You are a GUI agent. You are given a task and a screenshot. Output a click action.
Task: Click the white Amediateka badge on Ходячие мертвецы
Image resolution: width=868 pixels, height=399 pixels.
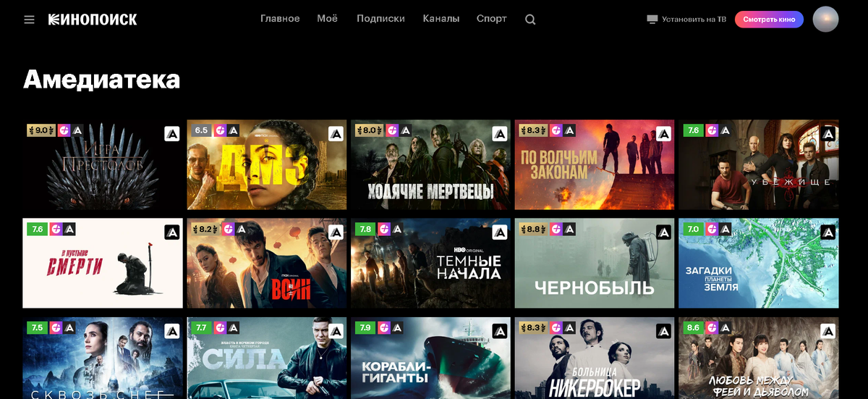click(x=499, y=134)
